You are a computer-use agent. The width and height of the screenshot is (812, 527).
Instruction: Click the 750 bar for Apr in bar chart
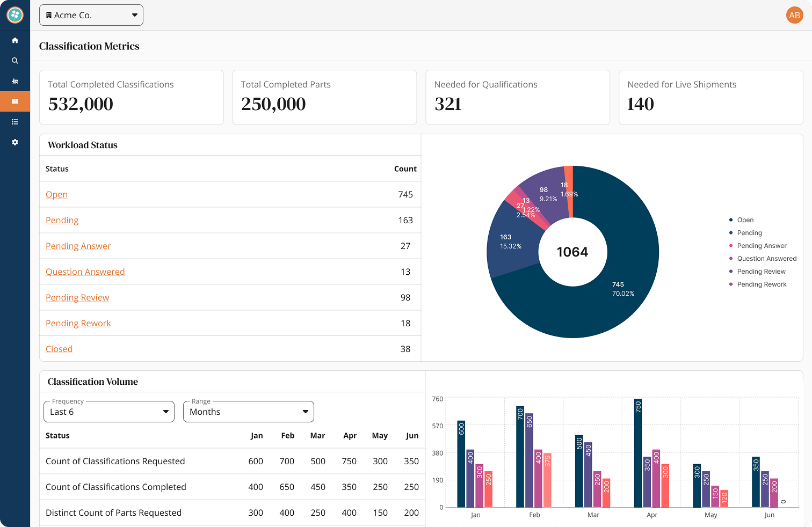click(x=638, y=453)
